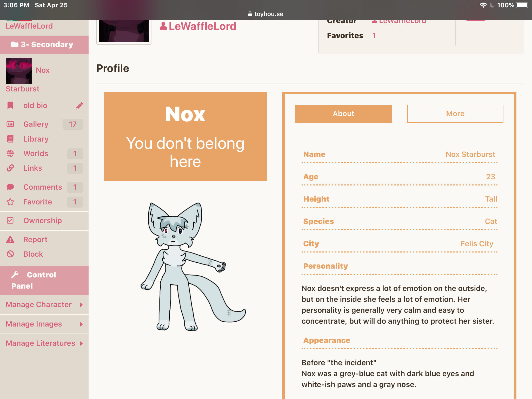532x399 pixels.
Task: Click the Library icon in sidebar
Action: tap(10, 138)
